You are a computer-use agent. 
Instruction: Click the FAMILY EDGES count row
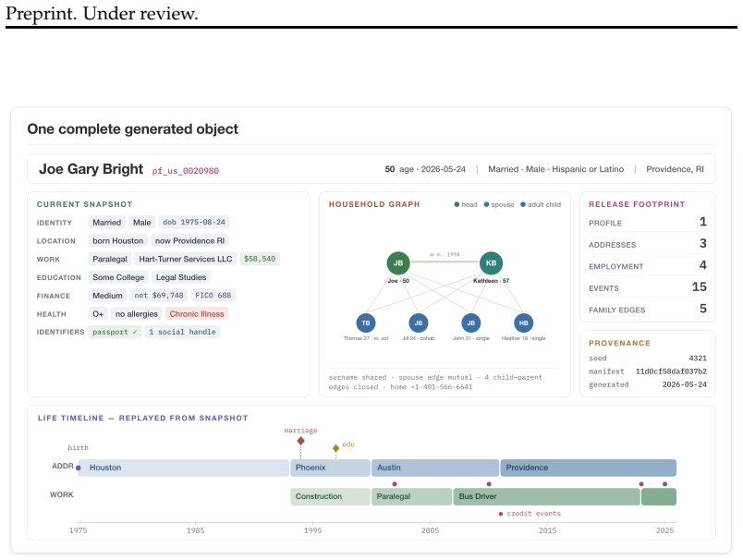(x=647, y=309)
